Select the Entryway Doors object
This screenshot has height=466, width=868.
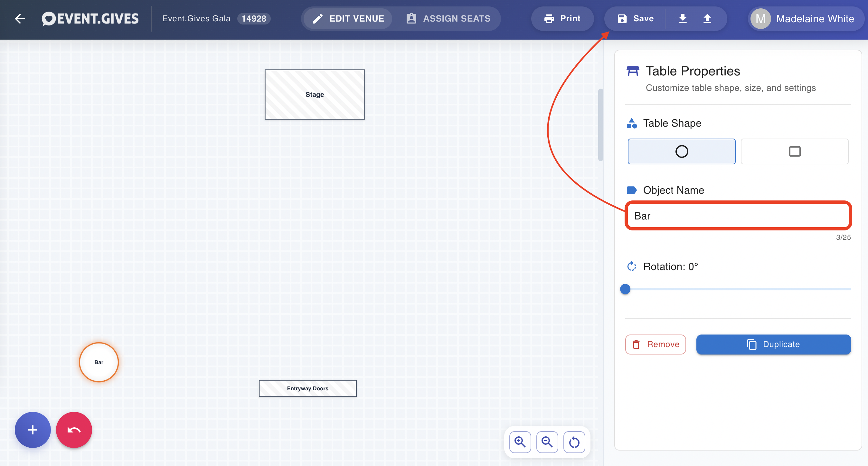coord(308,388)
